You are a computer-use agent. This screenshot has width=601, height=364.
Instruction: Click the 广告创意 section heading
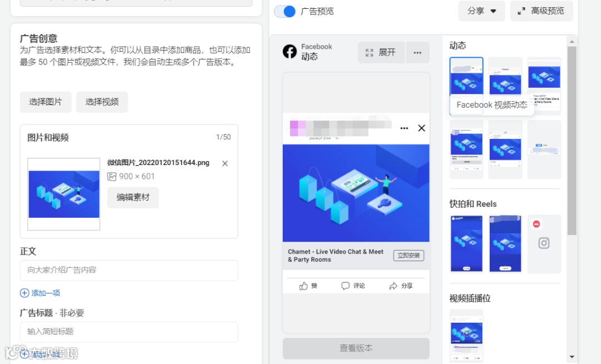[39, 38]
